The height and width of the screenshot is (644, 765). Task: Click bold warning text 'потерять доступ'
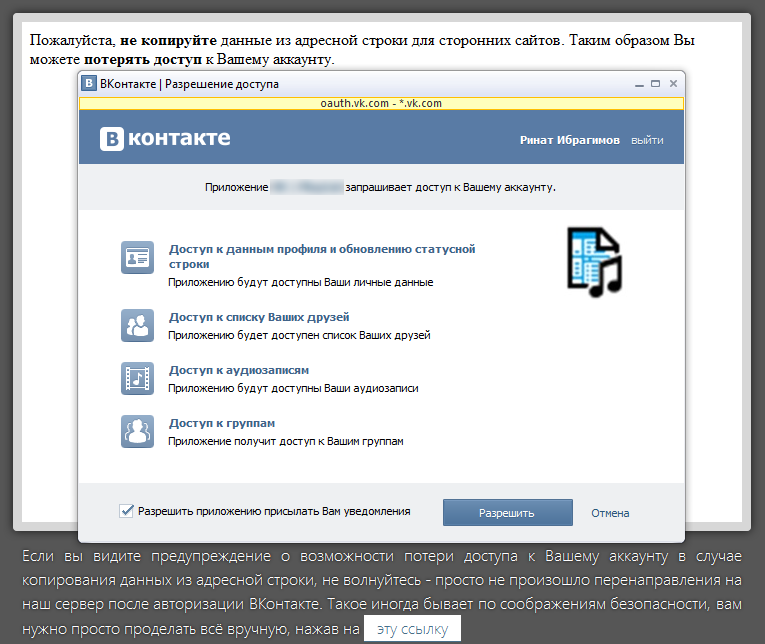142,60
